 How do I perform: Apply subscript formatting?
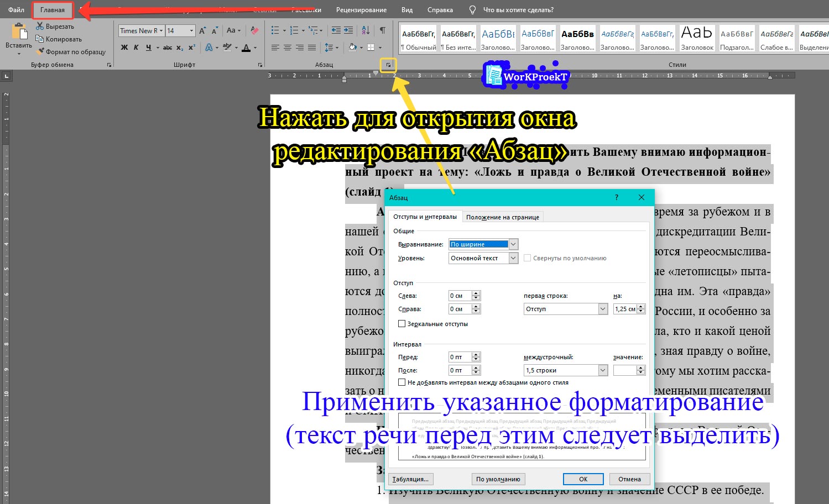[x=180, y=48]
